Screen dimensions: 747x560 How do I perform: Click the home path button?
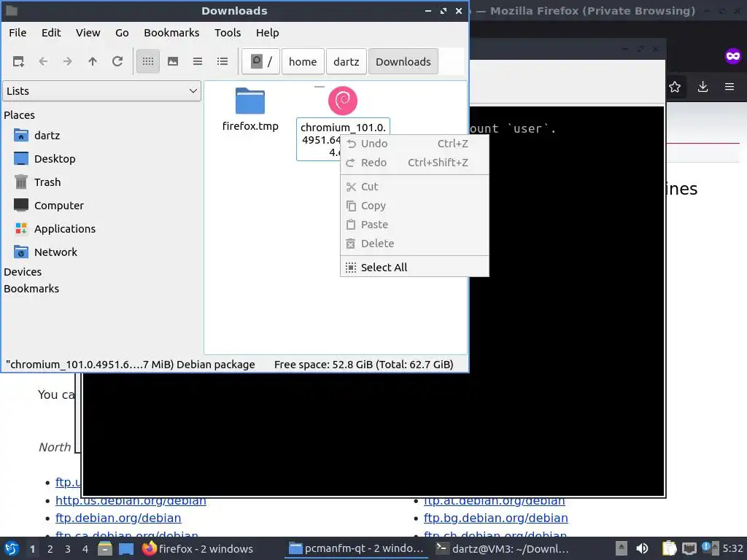coord(303,61)
